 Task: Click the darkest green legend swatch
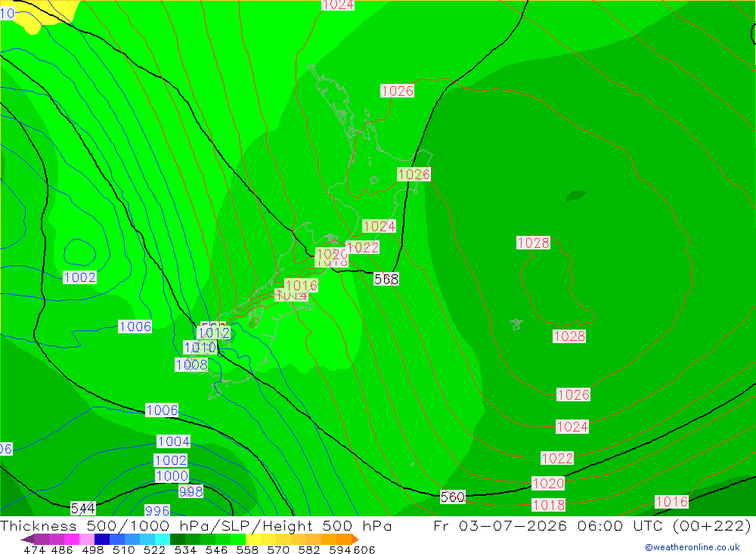point(178,539)
